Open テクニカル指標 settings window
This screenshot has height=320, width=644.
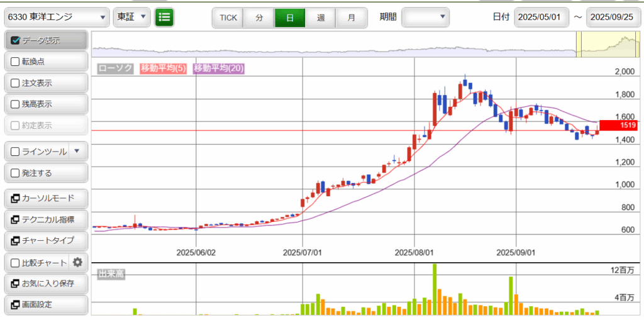45,219
